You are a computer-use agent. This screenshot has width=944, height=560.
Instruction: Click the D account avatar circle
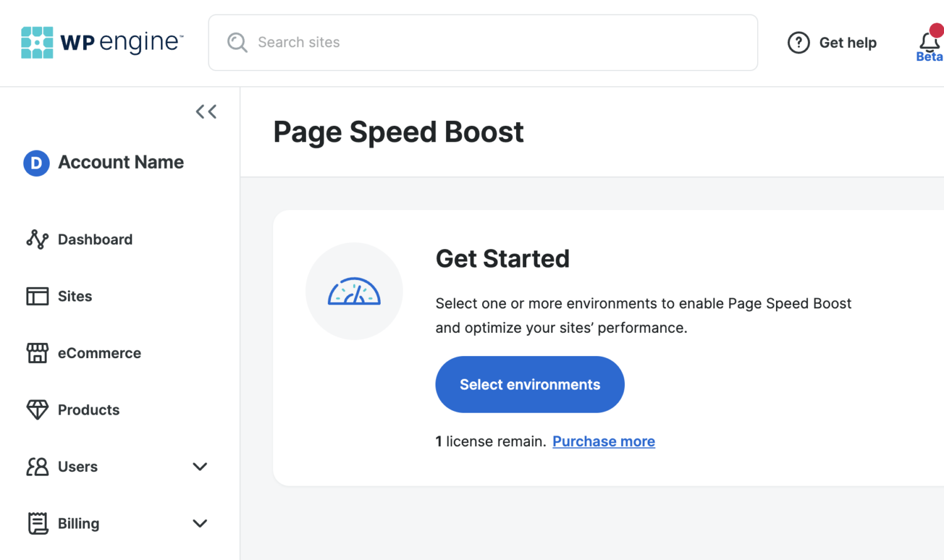point(36,162)
